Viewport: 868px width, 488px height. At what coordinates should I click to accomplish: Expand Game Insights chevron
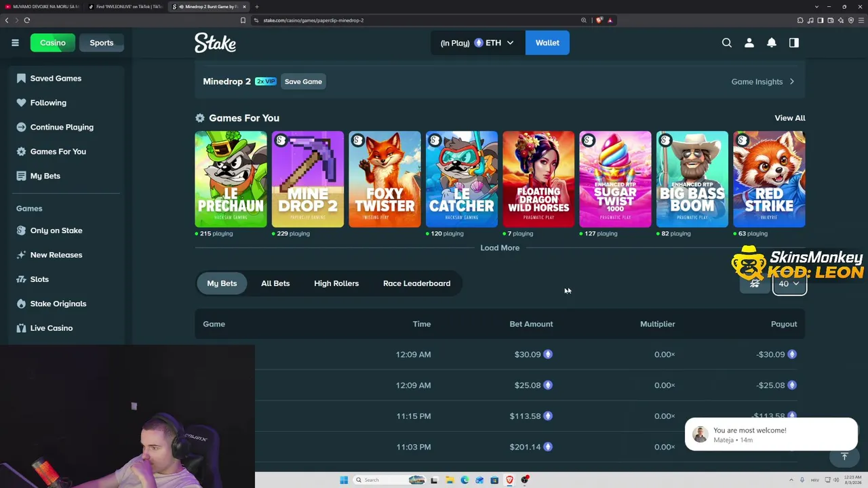coord(791,81)
